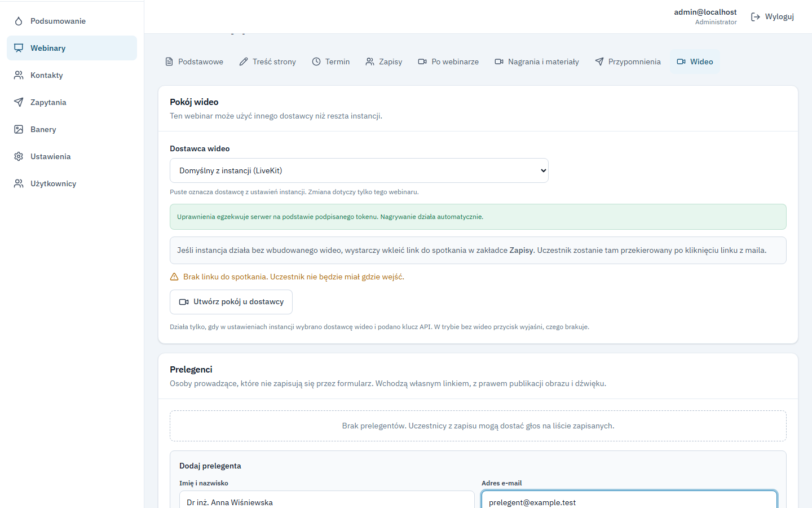Click the Webinary presentation screen icon

pyautogui.click(x=19, y=48)
